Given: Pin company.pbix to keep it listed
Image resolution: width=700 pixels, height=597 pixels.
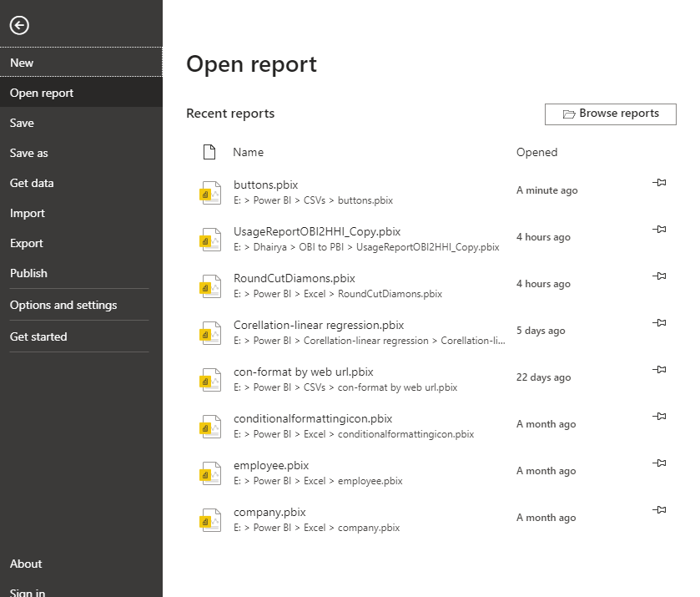Looking at the screenshot, I should pos(659,509).
